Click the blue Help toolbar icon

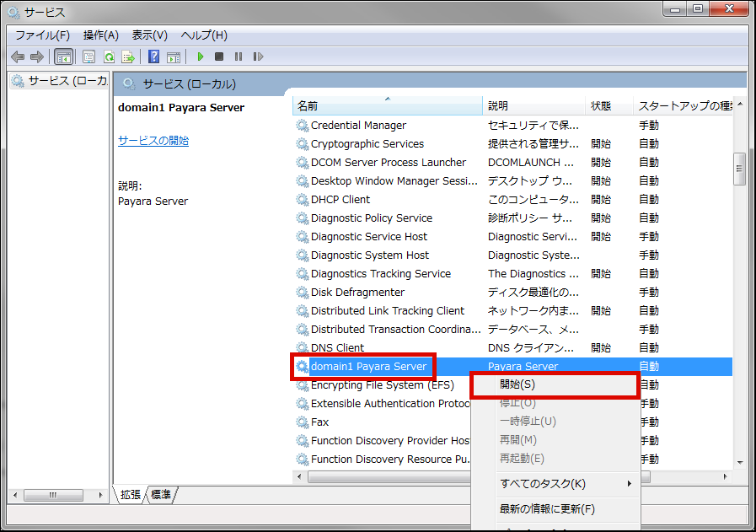pyautogui.click(x=153, y=56)
